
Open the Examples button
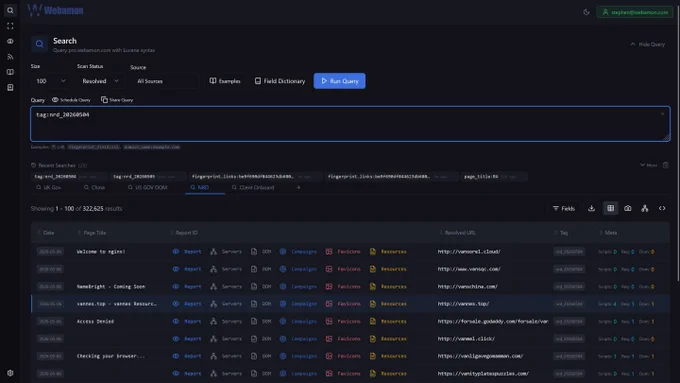(x=225, y=81)
